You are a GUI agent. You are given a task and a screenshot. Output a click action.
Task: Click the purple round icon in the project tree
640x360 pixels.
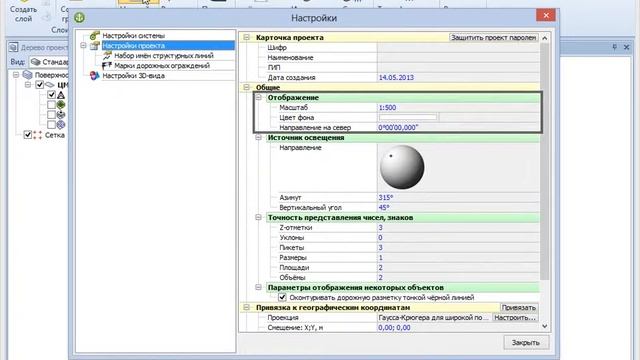click(x=61, y=125)
